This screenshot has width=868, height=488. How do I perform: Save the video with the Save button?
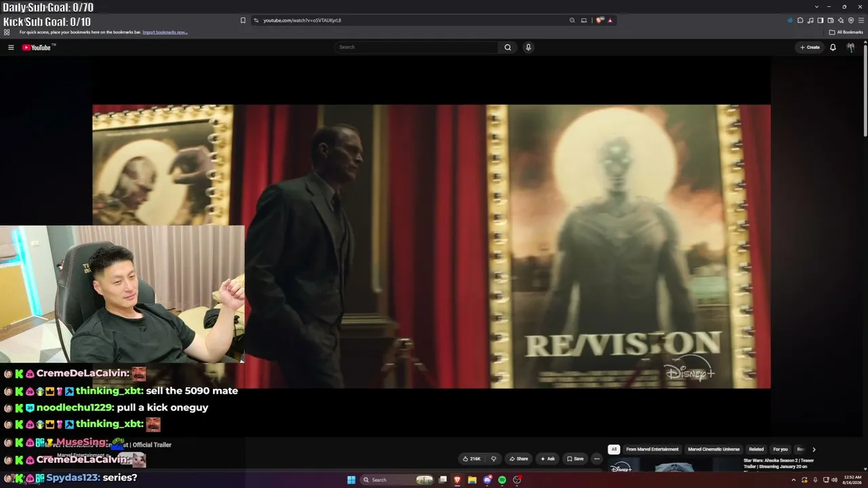(x=575, y=459)
